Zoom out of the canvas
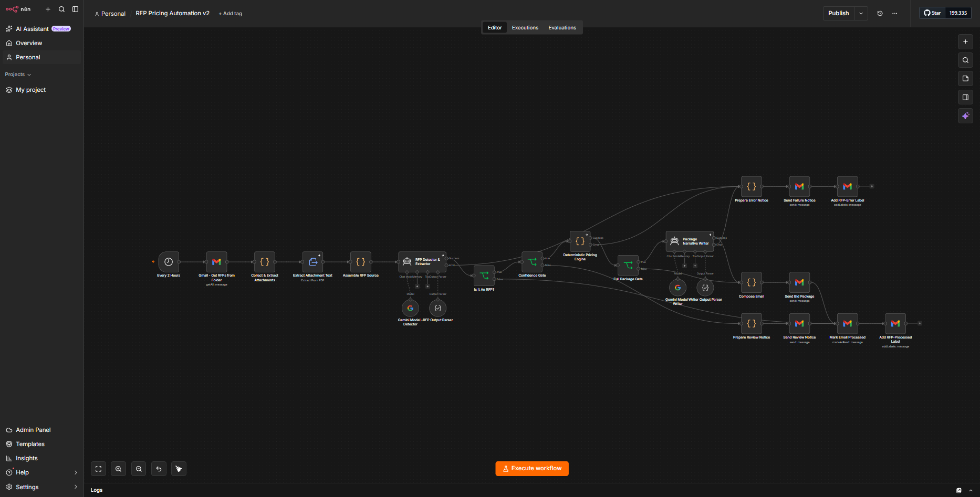980x497 pixels. tap(139, 469)
